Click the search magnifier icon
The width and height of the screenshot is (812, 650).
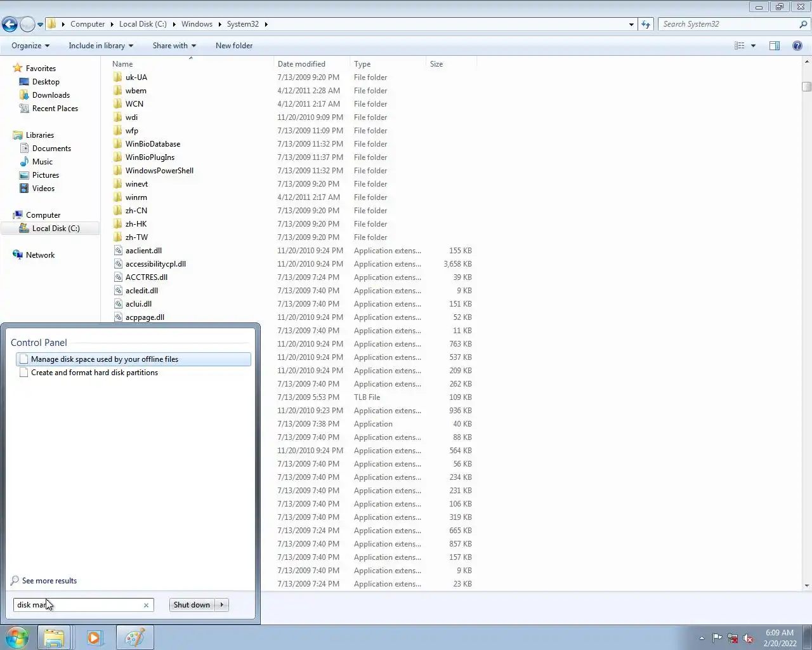tap(804, 24)
